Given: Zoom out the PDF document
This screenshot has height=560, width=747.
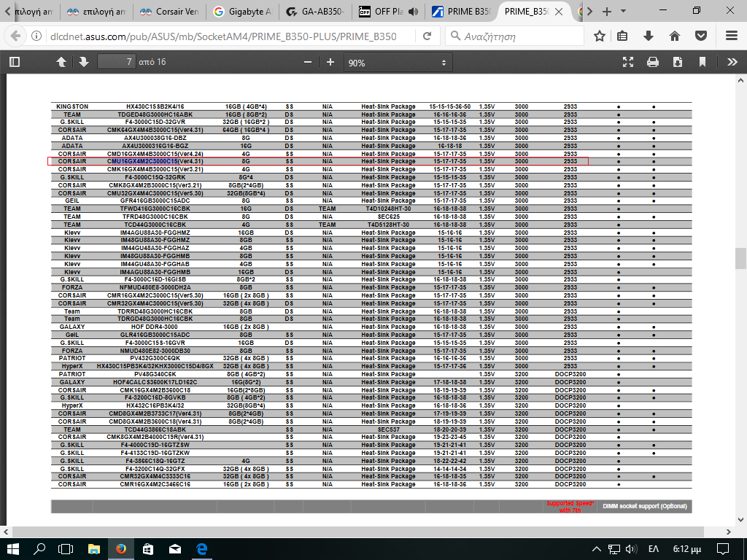Looking at the screenshot, I should point(308,63).
